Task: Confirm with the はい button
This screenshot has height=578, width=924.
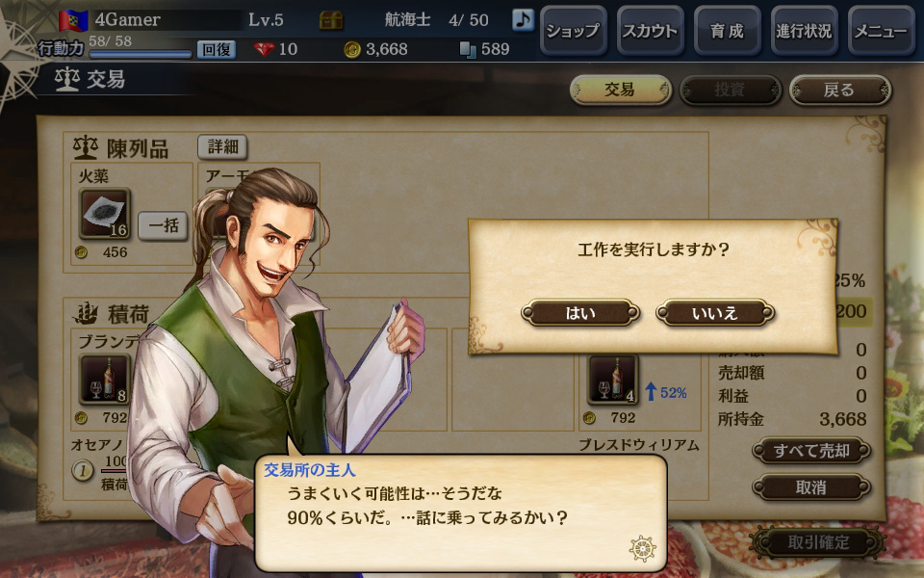Action: tap(580, 312)
